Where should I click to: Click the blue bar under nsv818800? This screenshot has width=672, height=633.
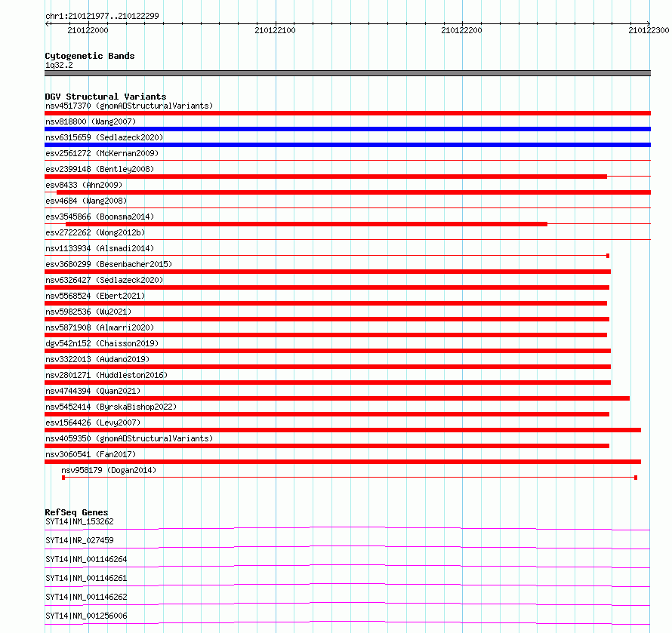[x=347, y=129]
